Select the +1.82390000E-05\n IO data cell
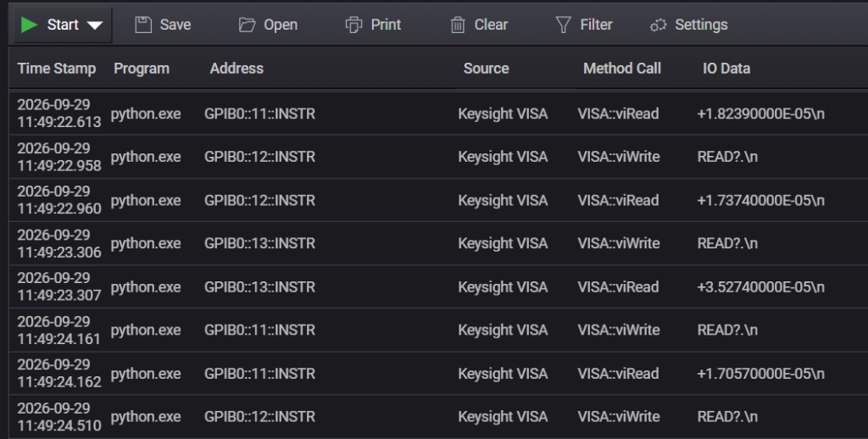868x439 pixels. coord(760,114)
